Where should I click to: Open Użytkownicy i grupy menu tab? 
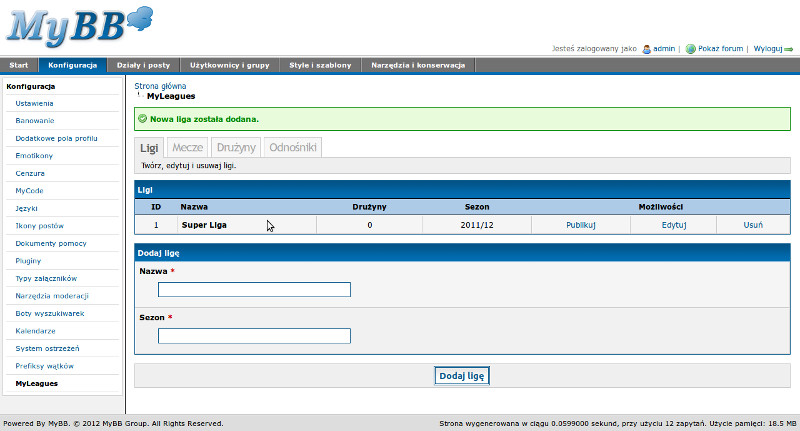[x=230, y=65]
